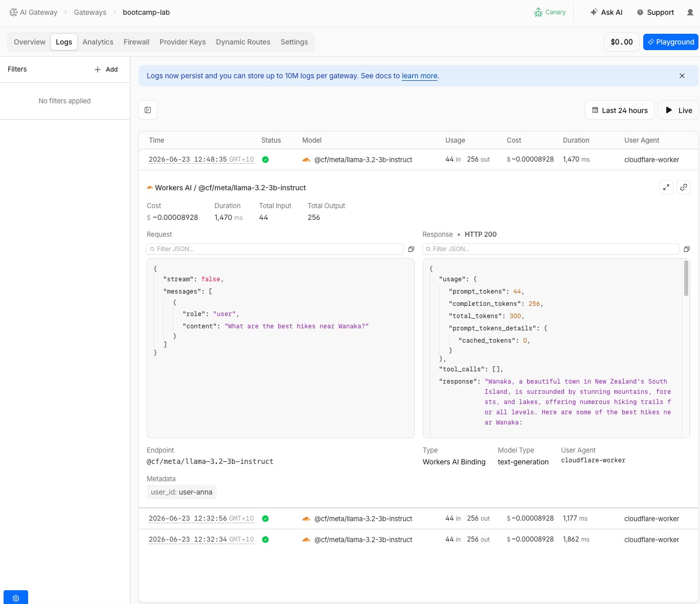Open the Support help link
700x604 pixels.
655,12
